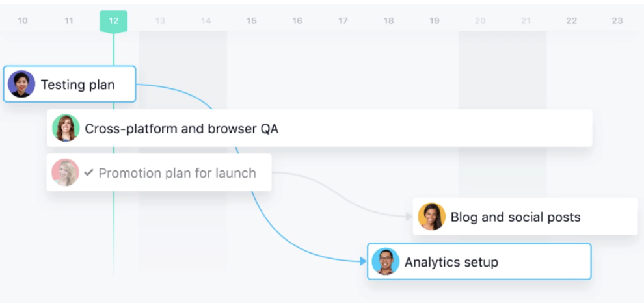This screenshot has height=303, width=644.
Task: Click the highlighted day 12 marker
Action: tap(113, 21)
